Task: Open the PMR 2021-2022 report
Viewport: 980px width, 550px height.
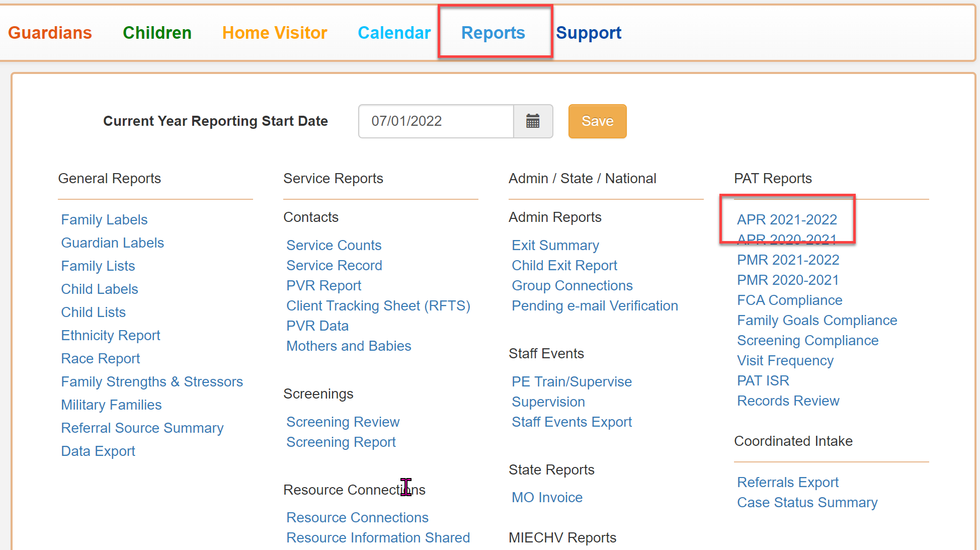Action: 788,260
